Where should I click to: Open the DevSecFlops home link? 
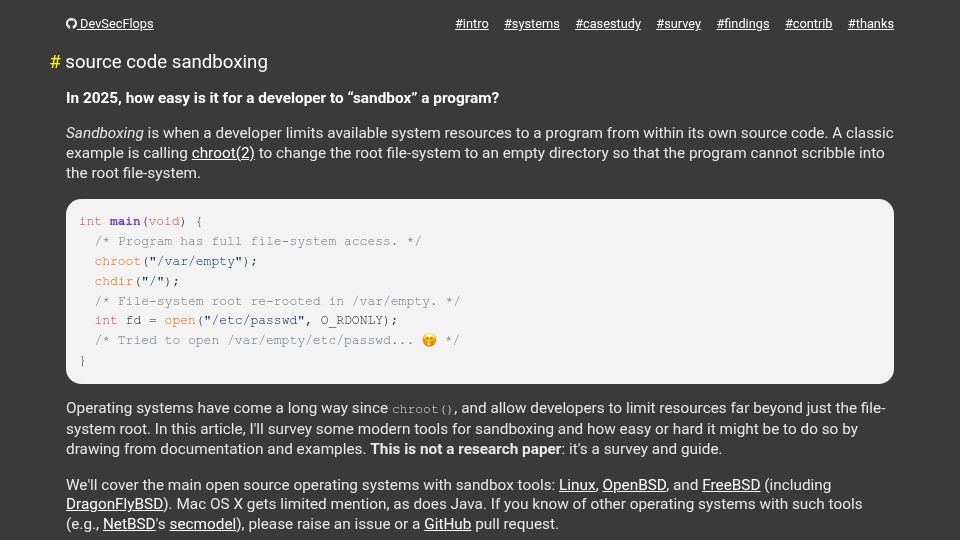(x=116, y=24)
